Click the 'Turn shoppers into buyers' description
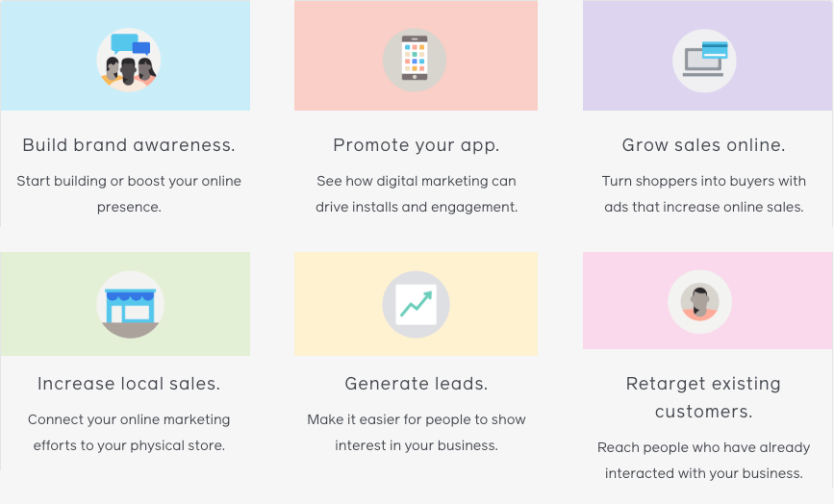Screen dimensions: 834x504 pyautogui.click(x=704, y=193)
